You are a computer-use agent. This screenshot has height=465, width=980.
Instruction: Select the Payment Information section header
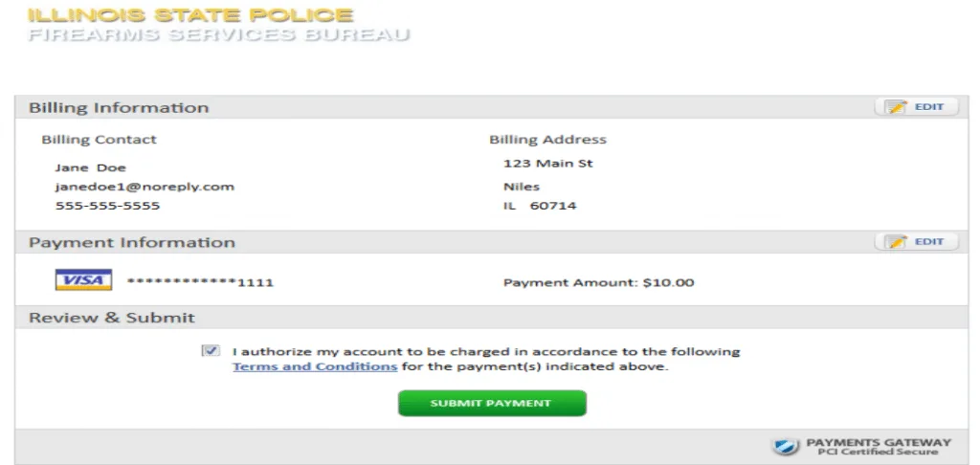(x=132, y=243)
